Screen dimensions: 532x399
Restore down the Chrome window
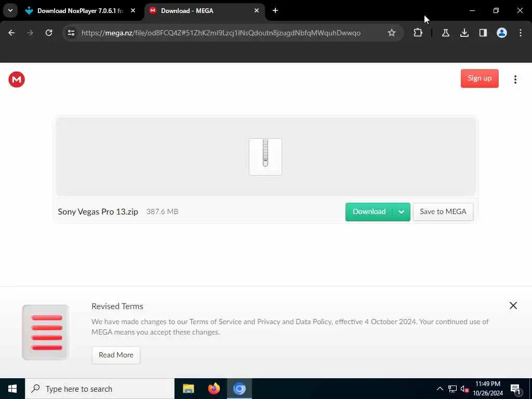pyautogui.click(x=496, y=10)
